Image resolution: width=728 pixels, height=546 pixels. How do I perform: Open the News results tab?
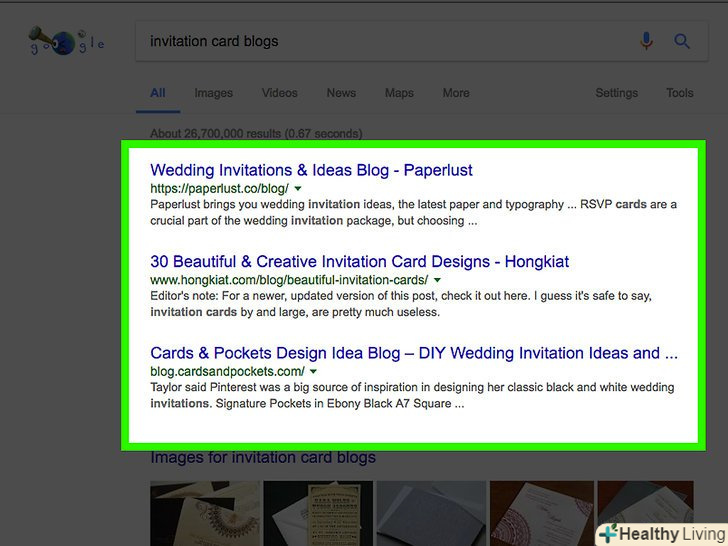click(x=341, y=93)
